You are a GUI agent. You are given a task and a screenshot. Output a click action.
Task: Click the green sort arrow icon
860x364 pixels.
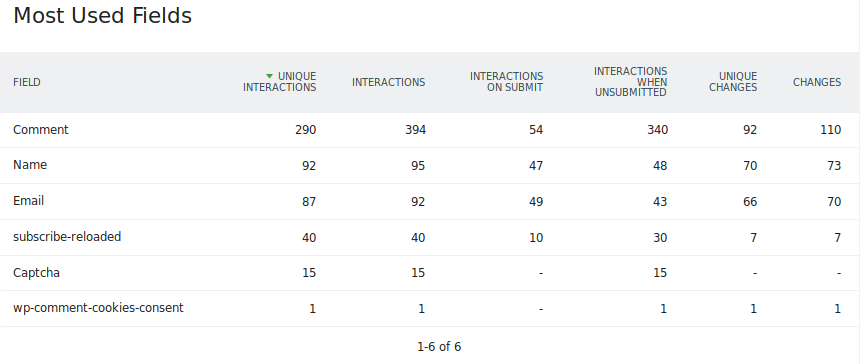[269, 76]
